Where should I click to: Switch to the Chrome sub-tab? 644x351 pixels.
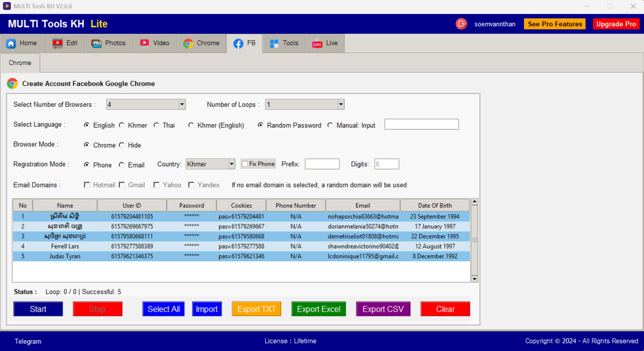[20, 63]
